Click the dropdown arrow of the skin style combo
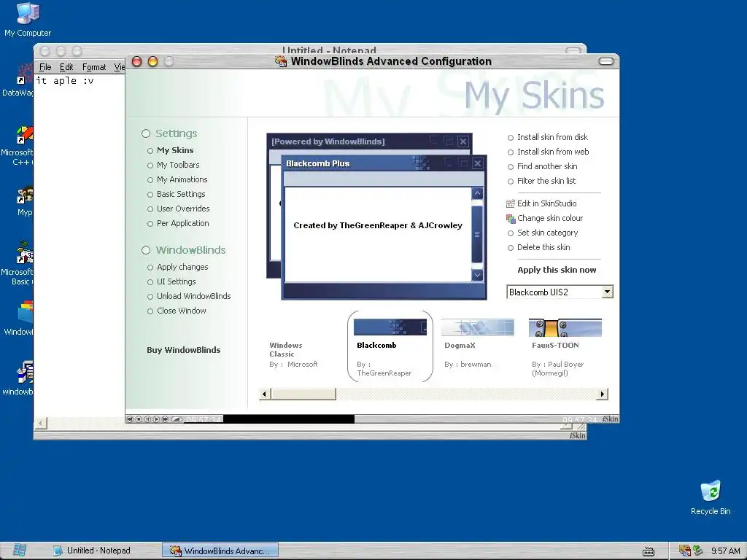The height and width of the screenshot is (560, 747). 607,292
